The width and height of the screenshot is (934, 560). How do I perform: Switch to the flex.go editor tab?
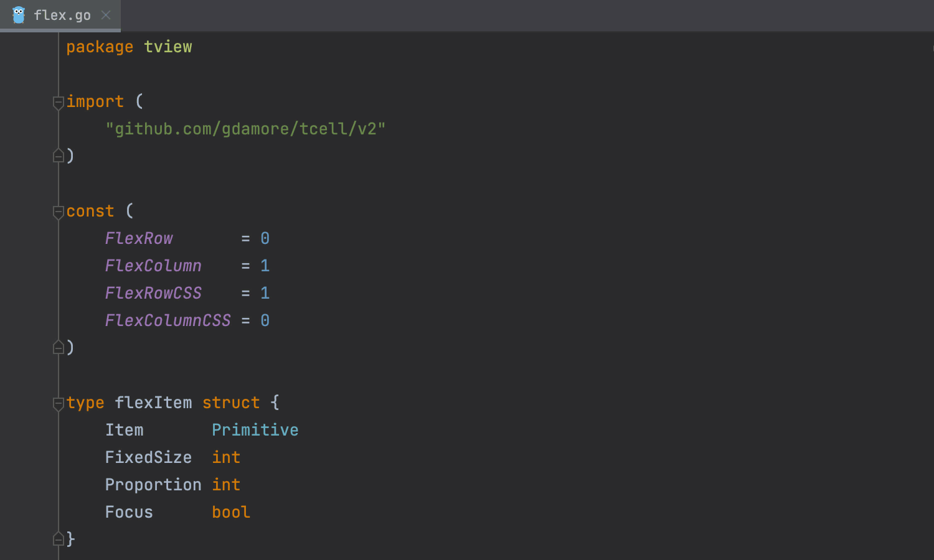click(62, 15)
